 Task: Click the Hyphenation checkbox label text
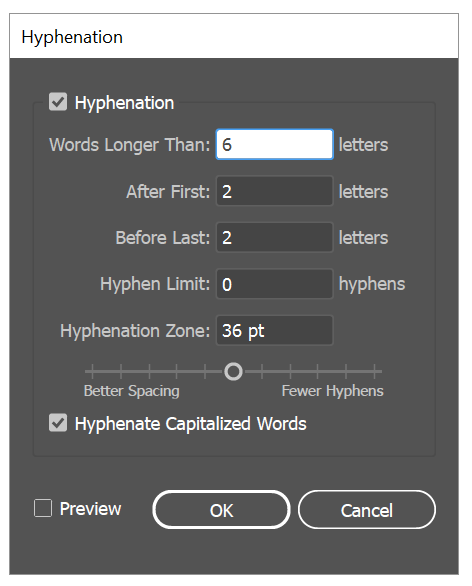tap(124, 103)
